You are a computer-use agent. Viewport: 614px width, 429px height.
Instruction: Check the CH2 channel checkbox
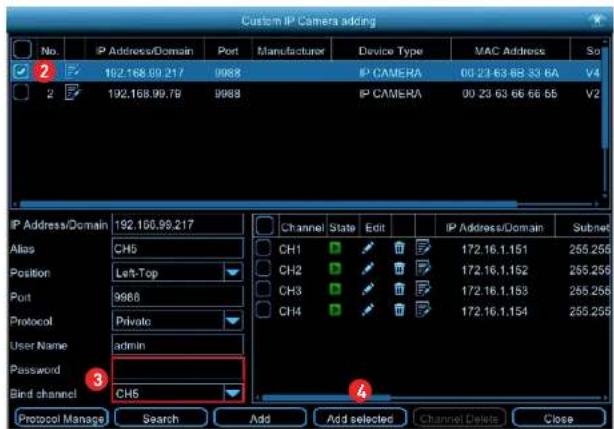click(x=263, y=269)
